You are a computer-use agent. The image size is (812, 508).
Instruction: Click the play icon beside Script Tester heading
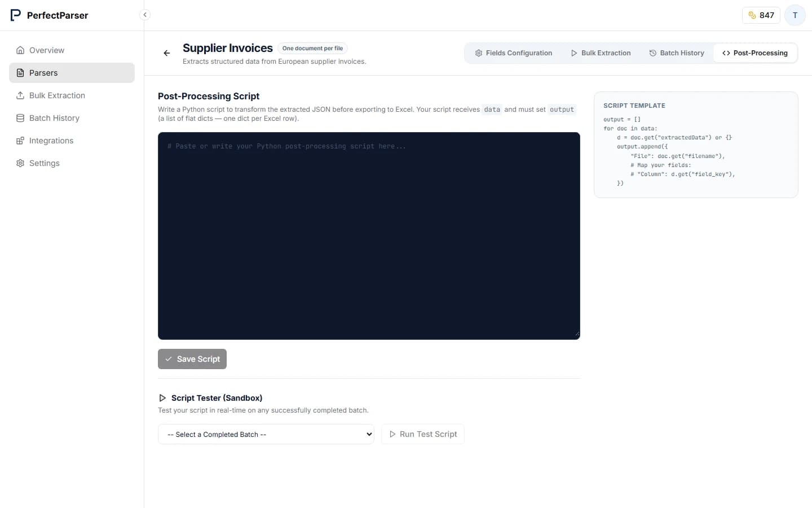pyautogui.click(x=162, y=398)
